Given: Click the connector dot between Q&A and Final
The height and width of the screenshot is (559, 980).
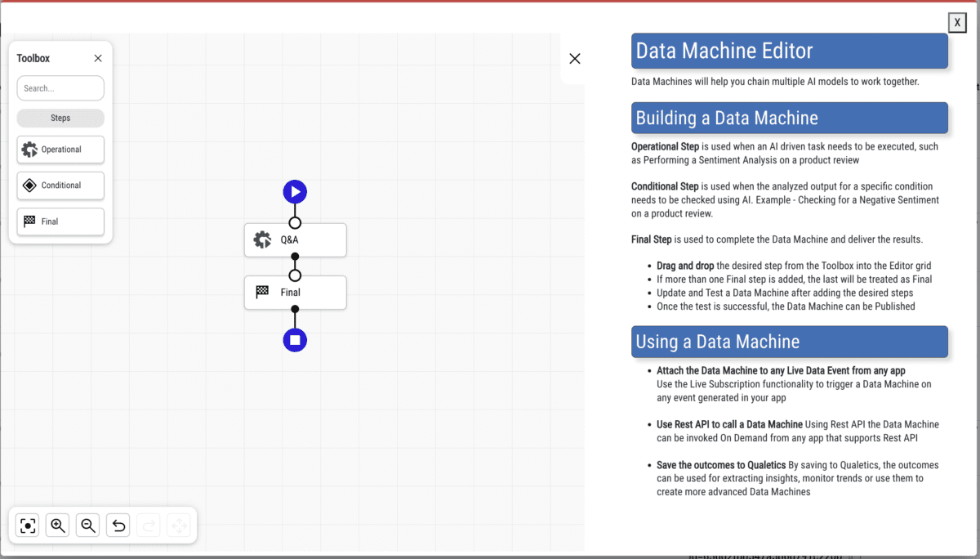Looking at the screenshot, I should pos(295,274).
